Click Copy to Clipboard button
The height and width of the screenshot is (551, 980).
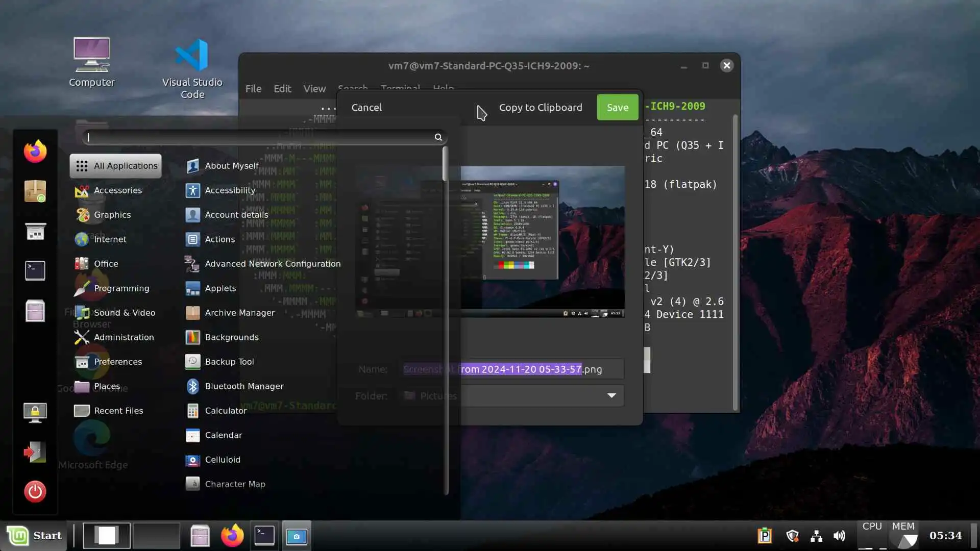(540, 108)
